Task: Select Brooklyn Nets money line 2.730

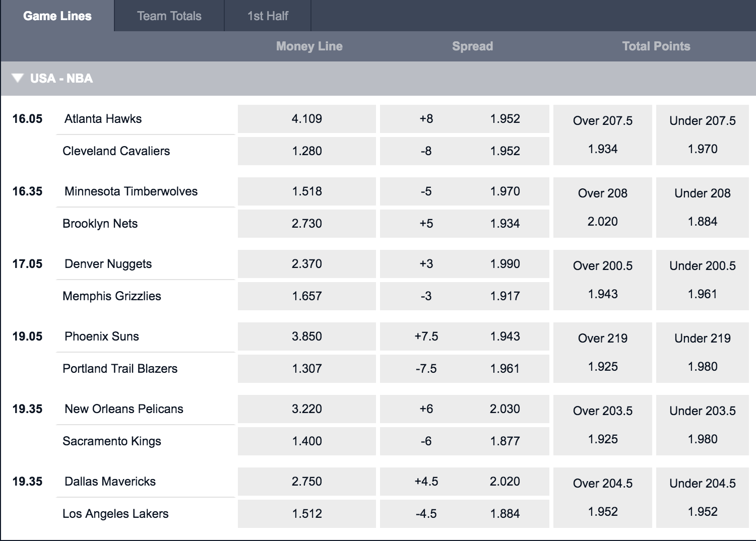Action: tap(307, 224)
